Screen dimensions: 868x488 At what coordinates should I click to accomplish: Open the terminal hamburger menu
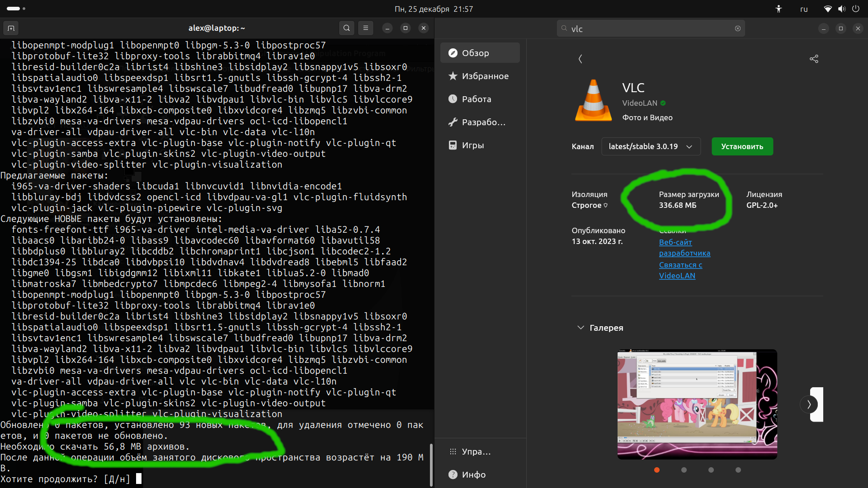(366, 28)
